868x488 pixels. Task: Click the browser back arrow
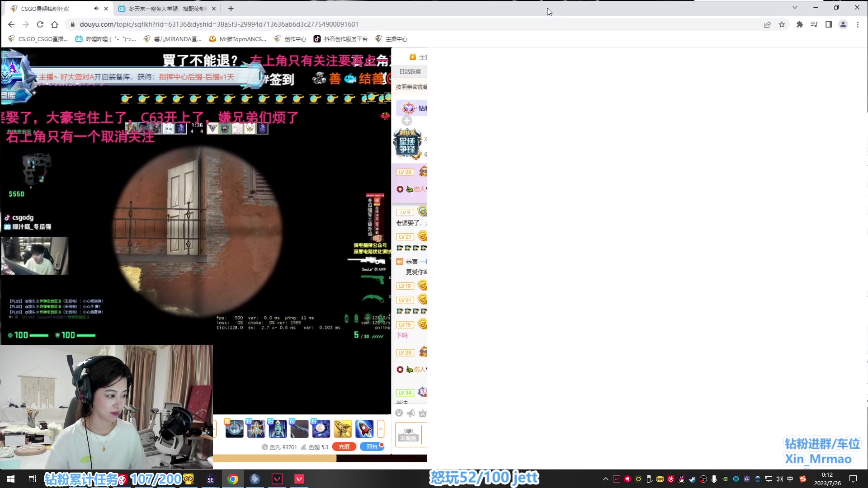point(11,24)
